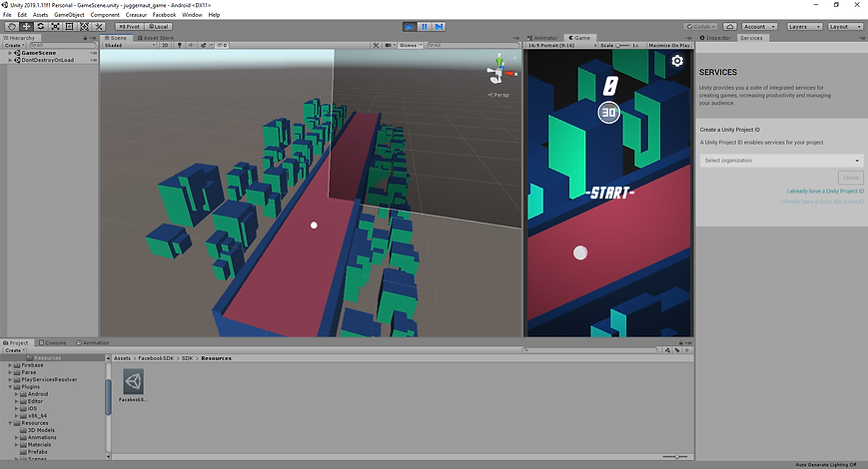Viewport: 868px width, 469px height.
Task: Click the settings gear in Game view
Action: pyautogui.click(x=677, y=61)
